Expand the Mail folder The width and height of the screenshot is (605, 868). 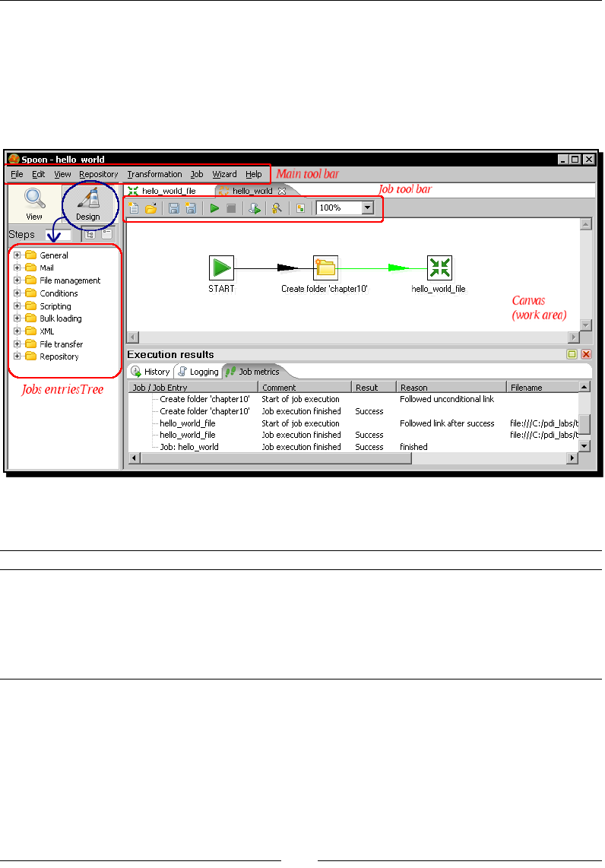17,268
